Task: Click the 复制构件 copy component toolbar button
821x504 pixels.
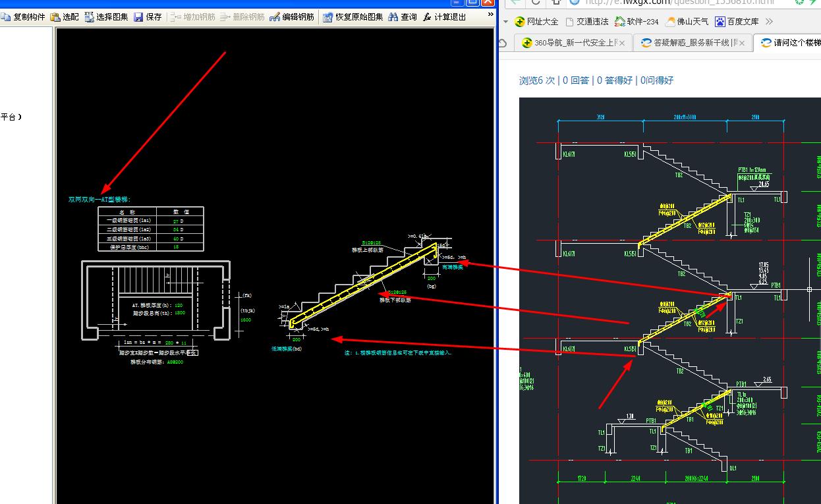Action: (x=23, y=17)
